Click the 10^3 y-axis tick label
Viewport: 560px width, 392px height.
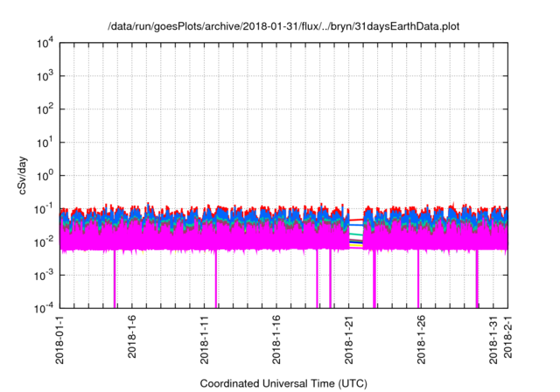45,76
